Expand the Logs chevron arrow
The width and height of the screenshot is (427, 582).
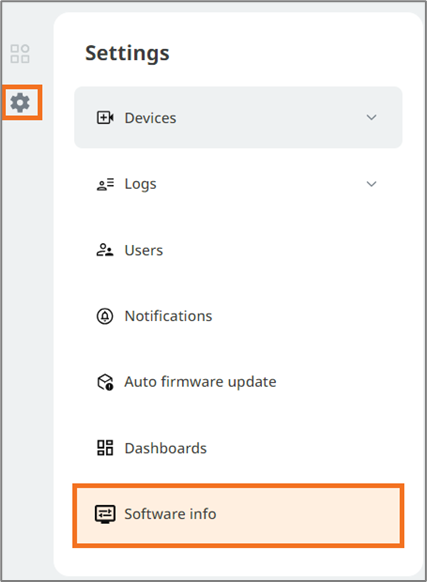[x=371, y=184]
